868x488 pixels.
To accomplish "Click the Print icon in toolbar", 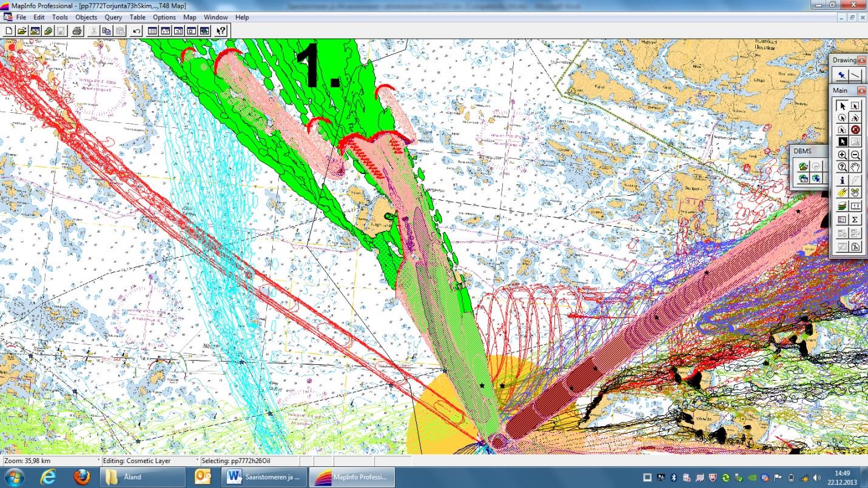I will [77, 31].
